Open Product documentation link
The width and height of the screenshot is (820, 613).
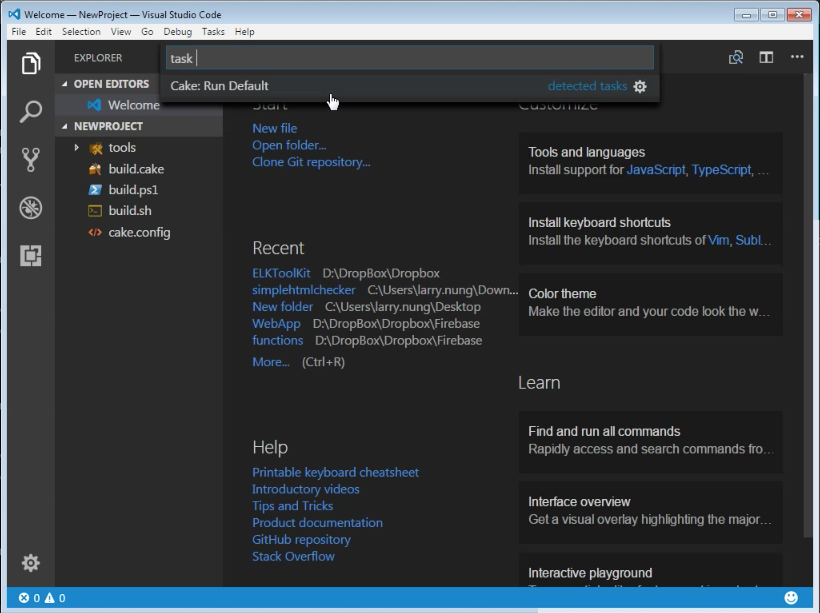pos(317,523)
